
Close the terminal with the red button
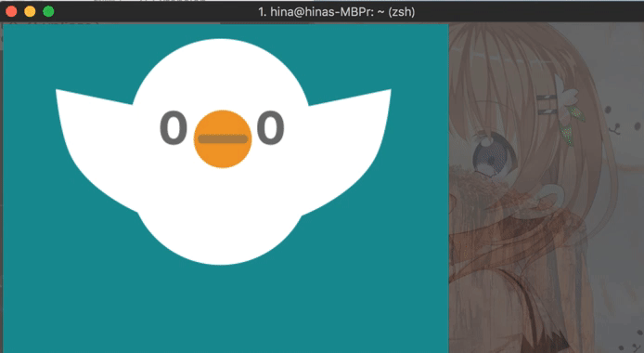pyautogui.click(x=11, y=11)
